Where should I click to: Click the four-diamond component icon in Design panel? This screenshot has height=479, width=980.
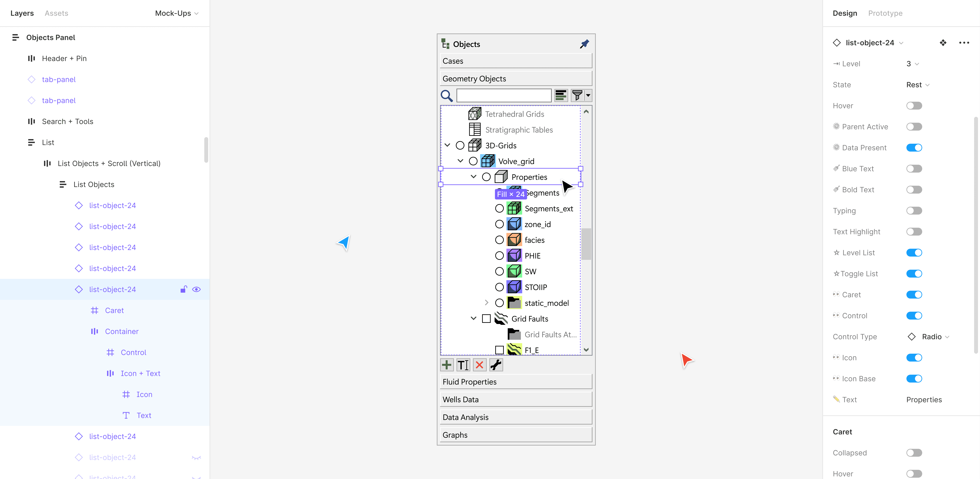(943, 43)
